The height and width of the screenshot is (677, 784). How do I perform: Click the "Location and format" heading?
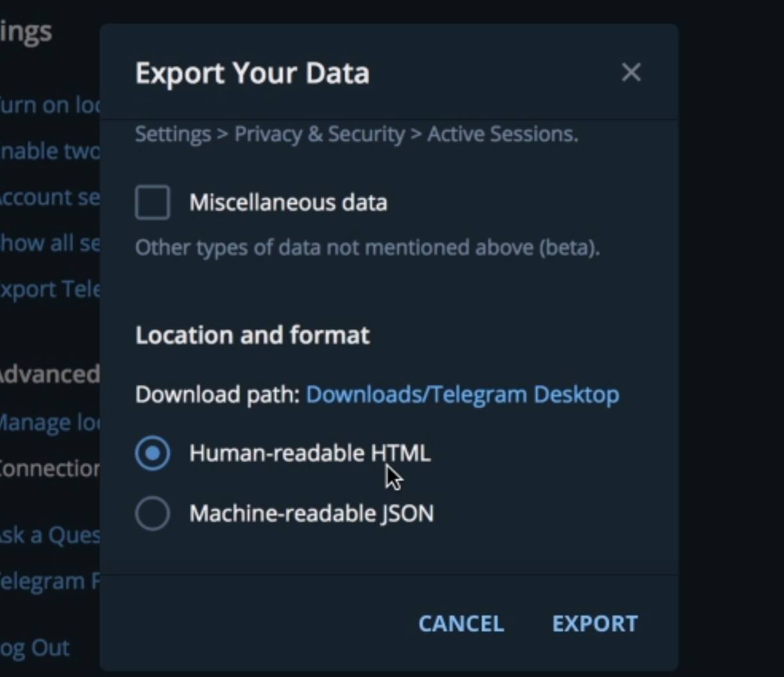point(252,335)
